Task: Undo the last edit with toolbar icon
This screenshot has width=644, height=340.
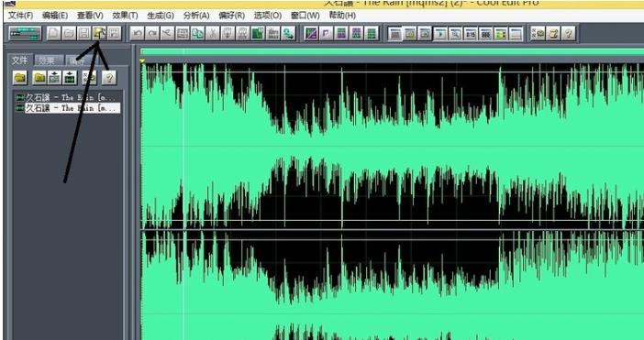Action: (137, 34)
